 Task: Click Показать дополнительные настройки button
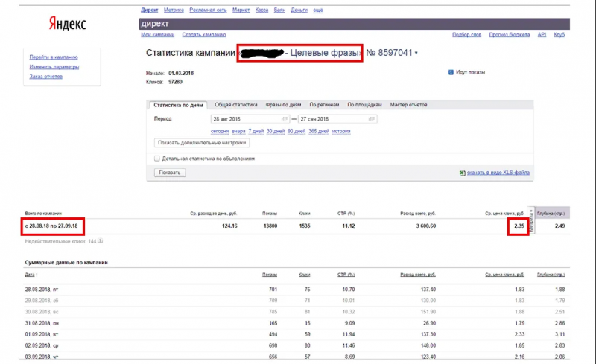202,143
